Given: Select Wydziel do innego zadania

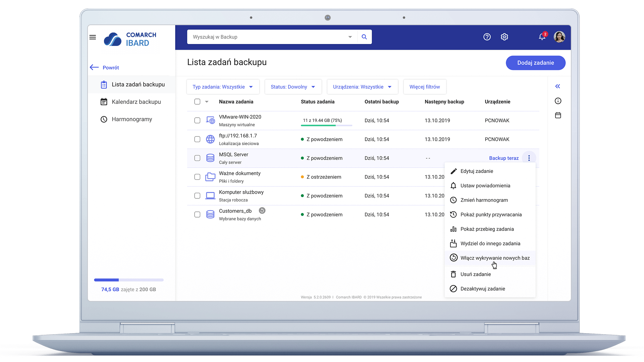Looking at the screenshot, I should point(490,243).
